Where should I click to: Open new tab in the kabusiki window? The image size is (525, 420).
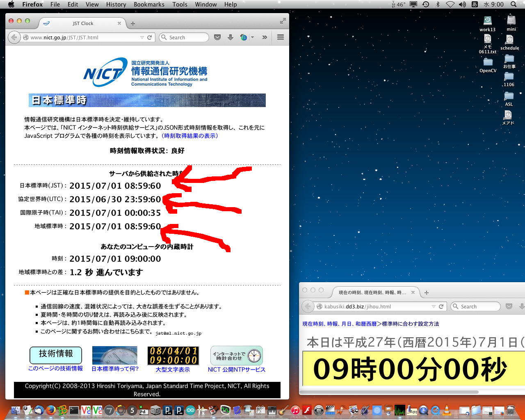pyautogui.click(x=427, y=293)
